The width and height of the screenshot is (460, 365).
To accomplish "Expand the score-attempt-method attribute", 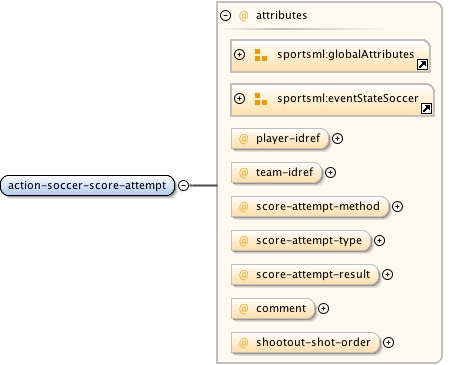I will [x=397, y=206].
